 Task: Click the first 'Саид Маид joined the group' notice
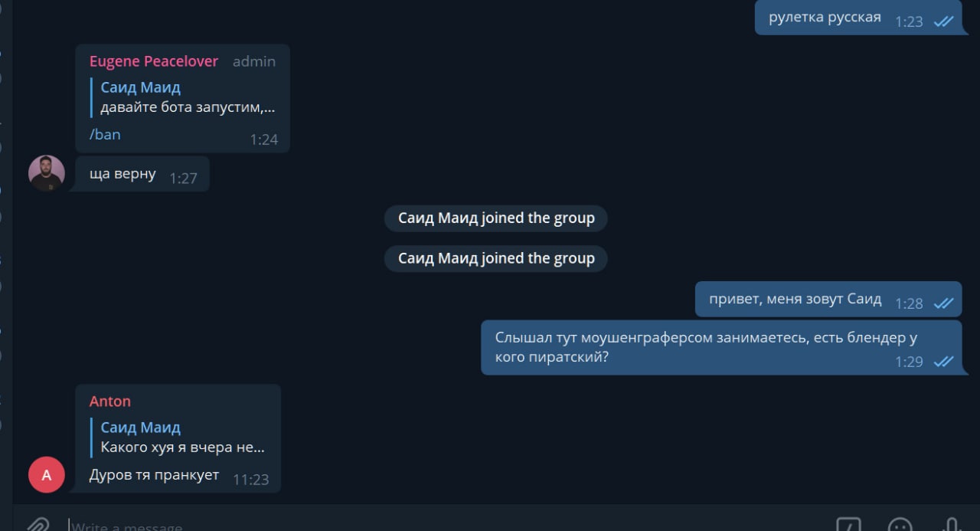(x=496, y=218)
